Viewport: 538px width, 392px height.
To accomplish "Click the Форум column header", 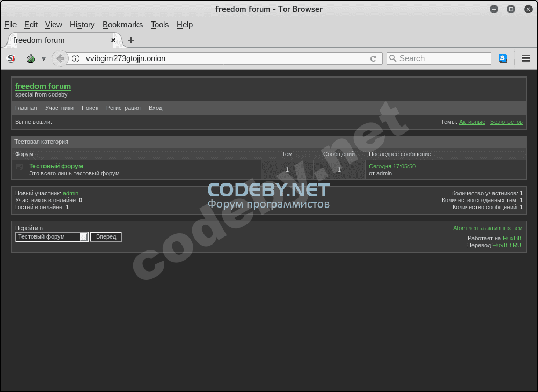I will point(24,154).
